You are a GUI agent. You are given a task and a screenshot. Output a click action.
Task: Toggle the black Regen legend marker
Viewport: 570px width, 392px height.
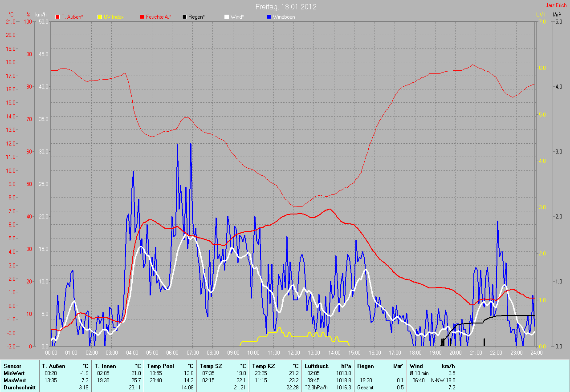click(184, 17)
